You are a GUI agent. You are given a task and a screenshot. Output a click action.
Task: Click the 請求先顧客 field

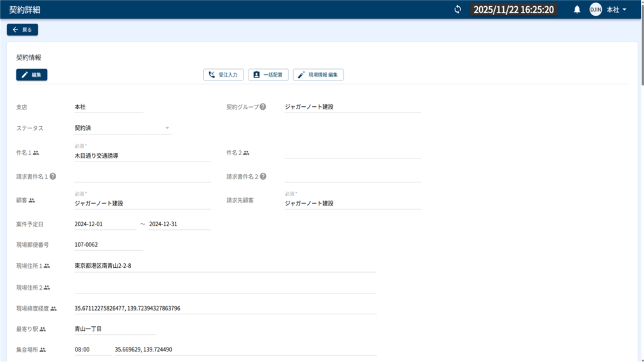tap(353, 203)
